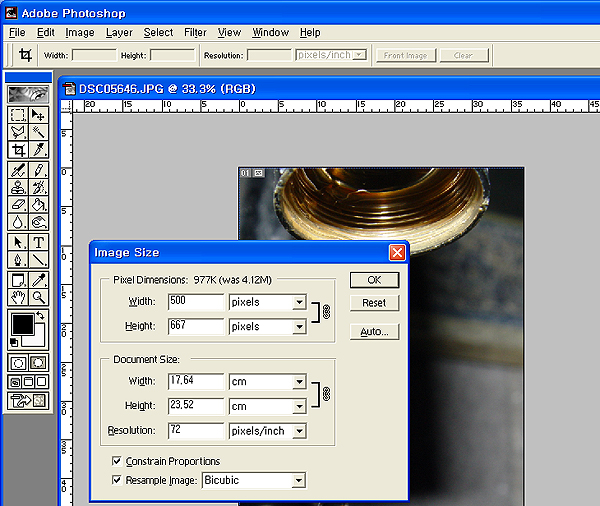Select the Polygonal Lasso tool
This screenshot has width=600, height=506.
pos(18,132)
